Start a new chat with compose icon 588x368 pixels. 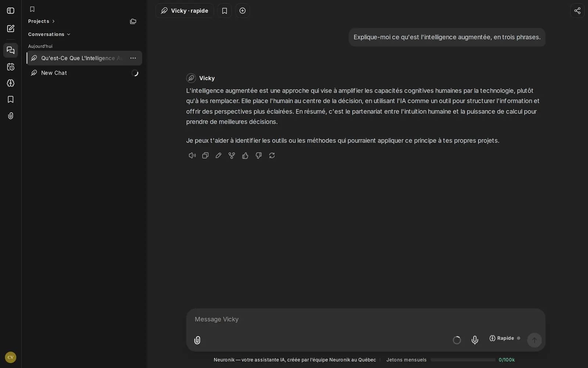click(x=11, y=29)
